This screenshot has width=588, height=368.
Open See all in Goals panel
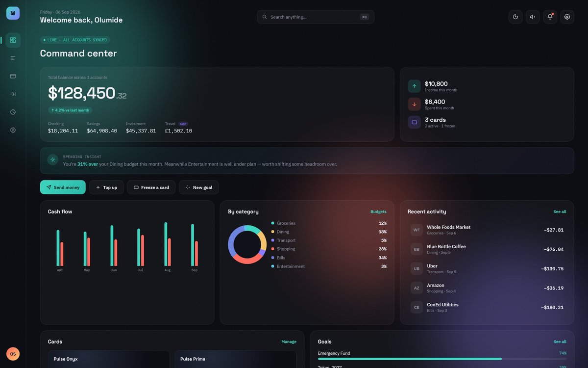tap(560, 342)
